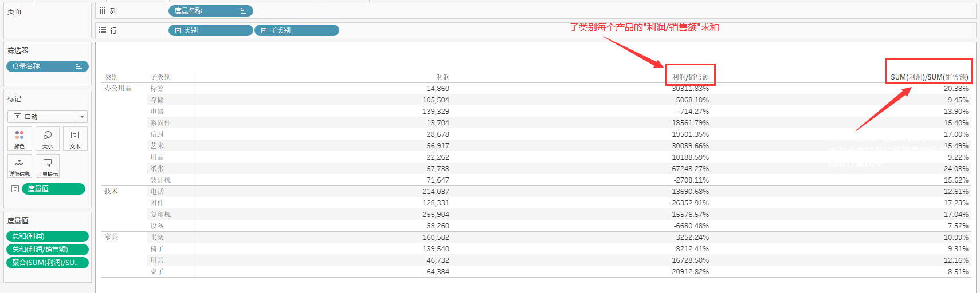Select the 聚合(SUM(利润)/SU.. measure value pill
This screenshot has width=980, height=293.
point(48,263)
